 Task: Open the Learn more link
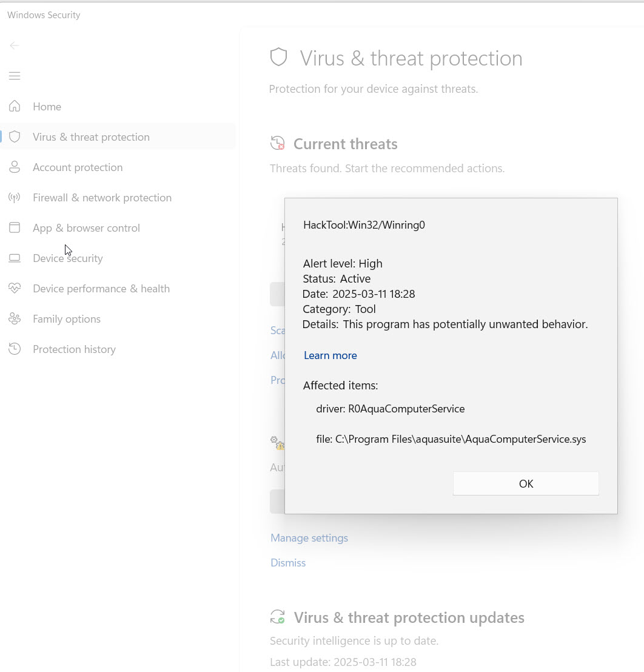pos(330,355)
